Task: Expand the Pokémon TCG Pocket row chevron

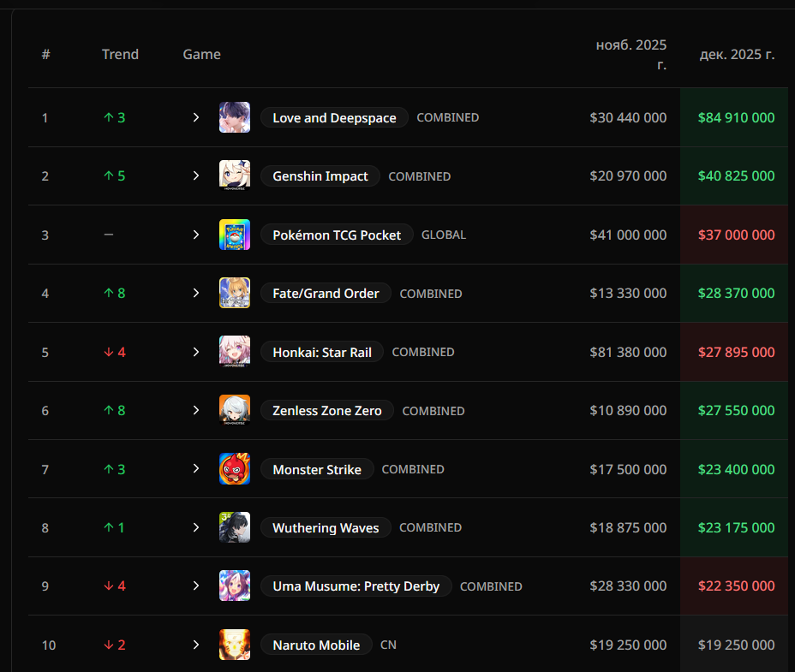Action: coord(196,235)
